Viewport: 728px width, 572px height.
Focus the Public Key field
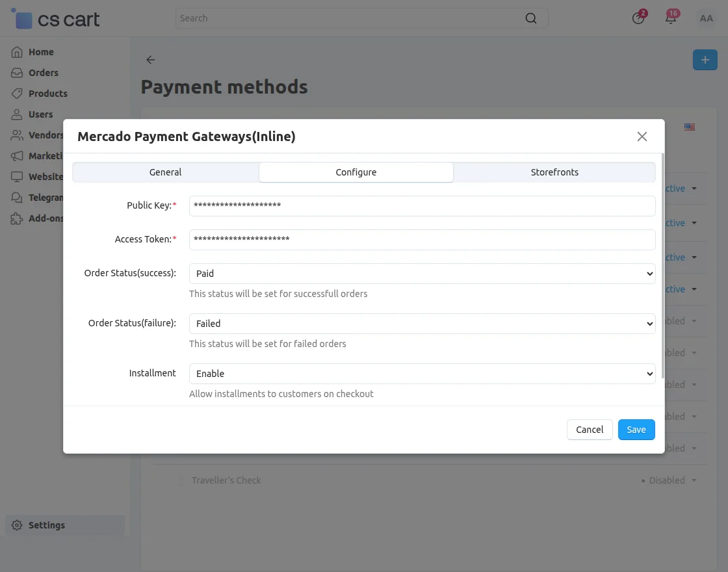click(x=422, y=205)
